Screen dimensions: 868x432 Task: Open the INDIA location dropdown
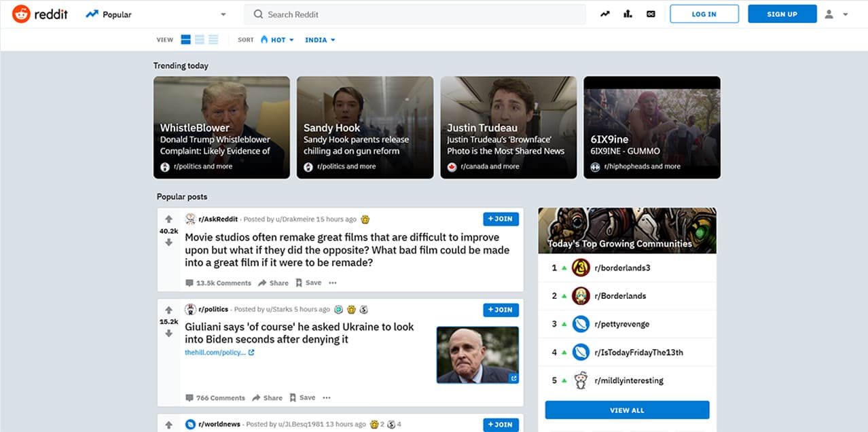(x=320, y=40)
